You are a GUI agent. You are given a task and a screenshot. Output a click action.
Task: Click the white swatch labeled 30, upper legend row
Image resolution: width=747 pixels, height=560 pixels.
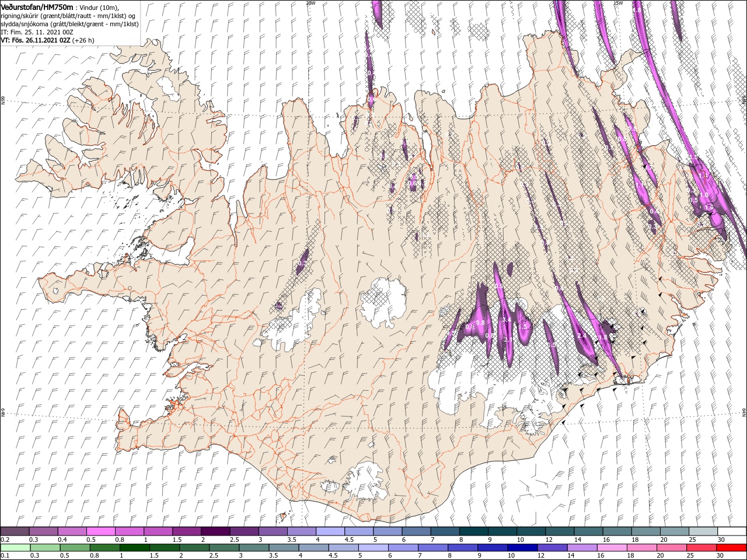[732, 531]
